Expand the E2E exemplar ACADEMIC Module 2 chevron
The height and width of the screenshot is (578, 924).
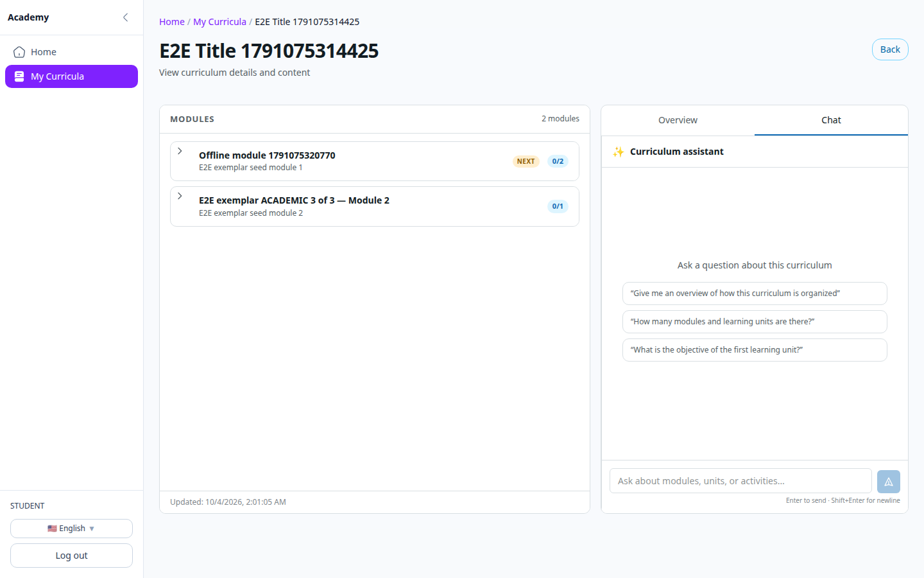180,196
